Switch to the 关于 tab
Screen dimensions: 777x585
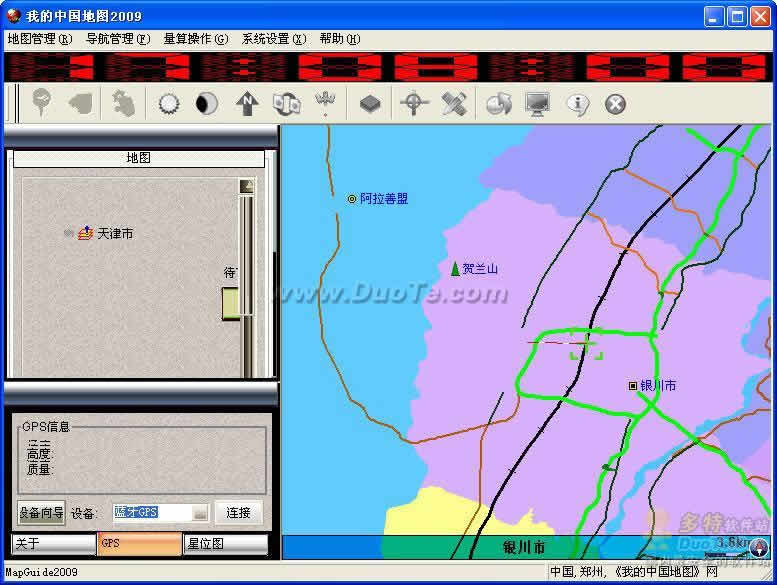52,544
